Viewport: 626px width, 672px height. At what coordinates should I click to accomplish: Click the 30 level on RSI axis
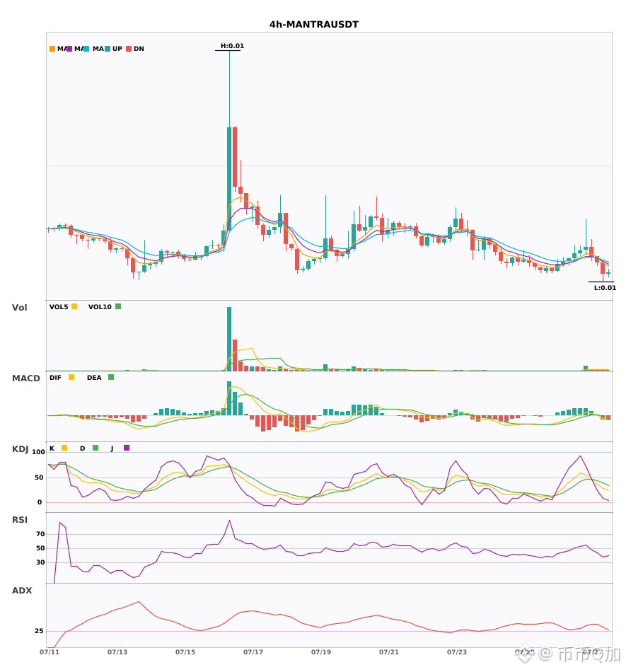coord(40,562)
